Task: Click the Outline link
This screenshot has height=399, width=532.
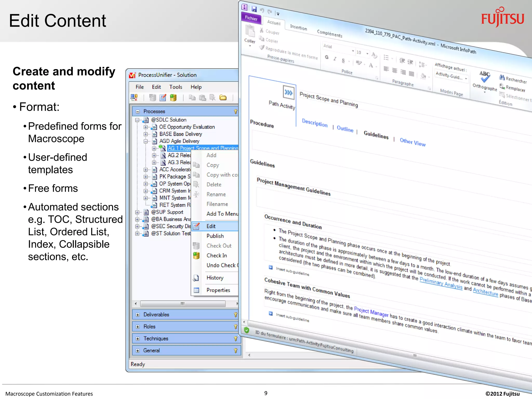Action: [345, 129]
